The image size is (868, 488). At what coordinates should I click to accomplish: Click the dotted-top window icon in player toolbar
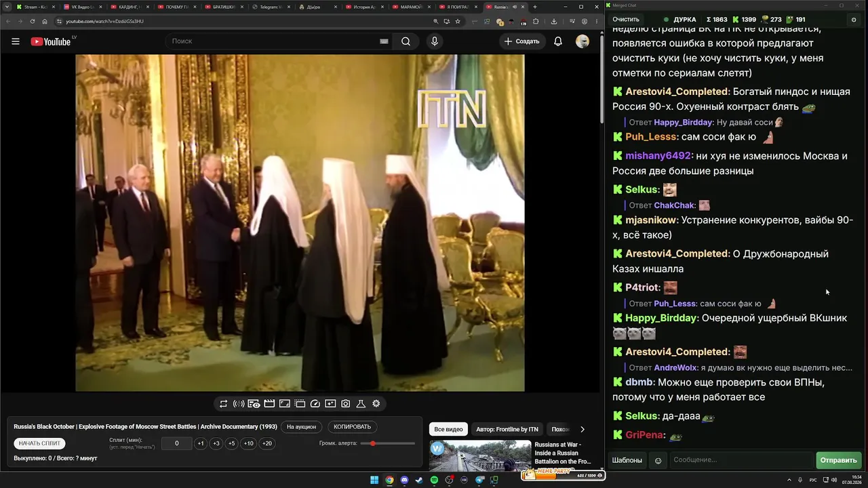[300, 404]
